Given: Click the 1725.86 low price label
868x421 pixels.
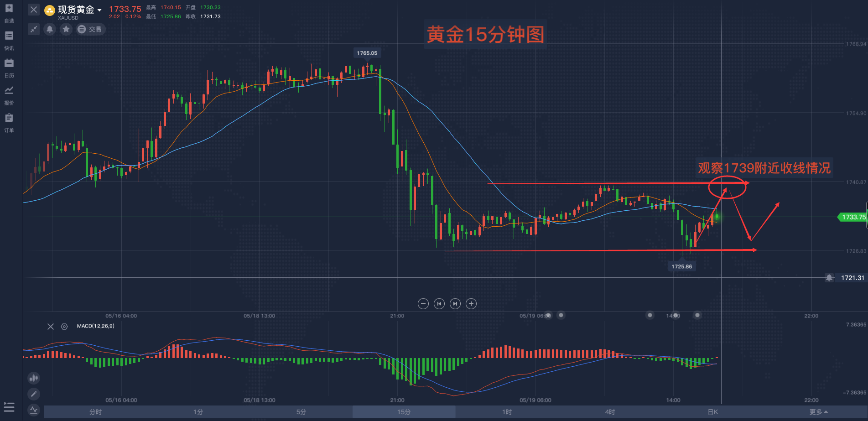Looking at the screenshot, I should point(682,266).
